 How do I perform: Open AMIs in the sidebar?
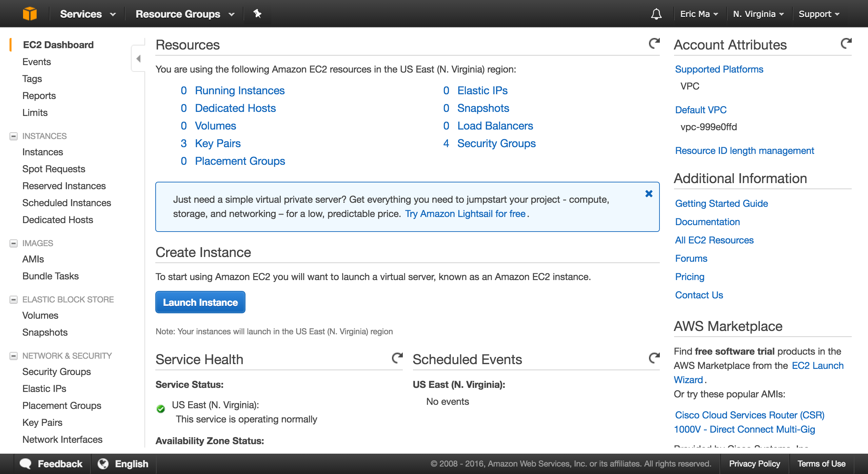point(33,259)
